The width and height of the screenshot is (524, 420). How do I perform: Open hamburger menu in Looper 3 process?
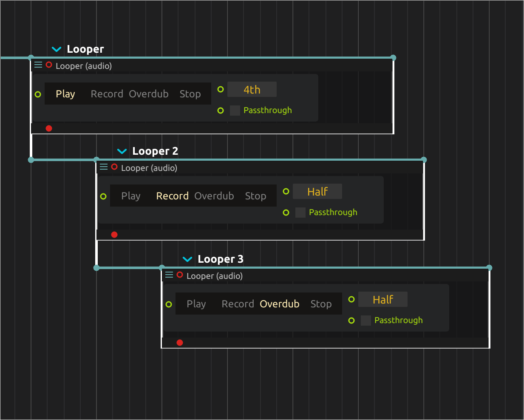169,275
